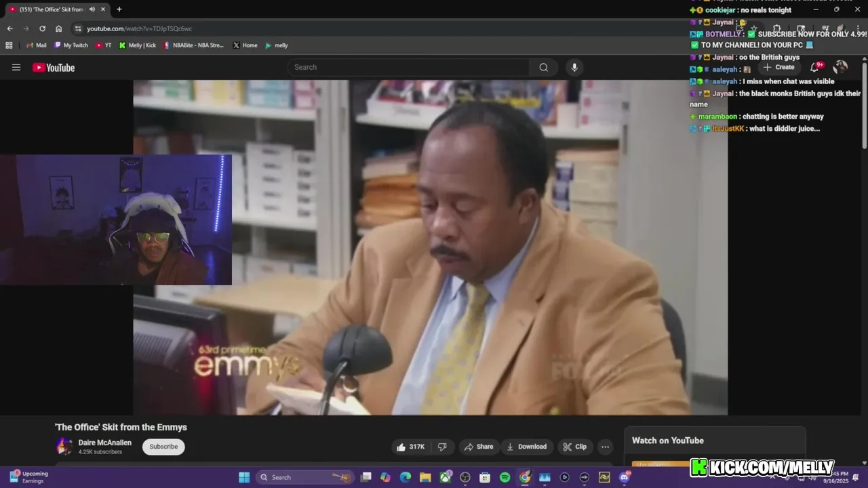
Task: Open the melly bookmark
Action: (277, 45)
